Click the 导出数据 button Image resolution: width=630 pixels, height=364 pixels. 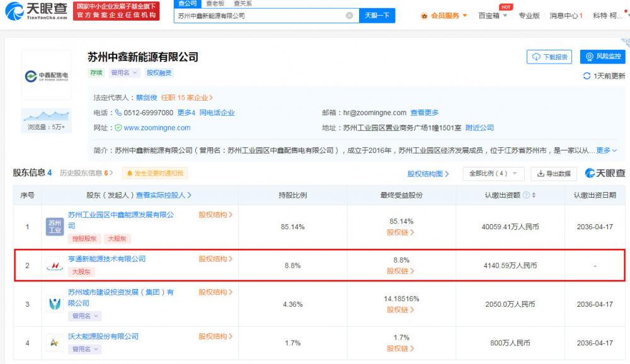(x=554, y=174)
